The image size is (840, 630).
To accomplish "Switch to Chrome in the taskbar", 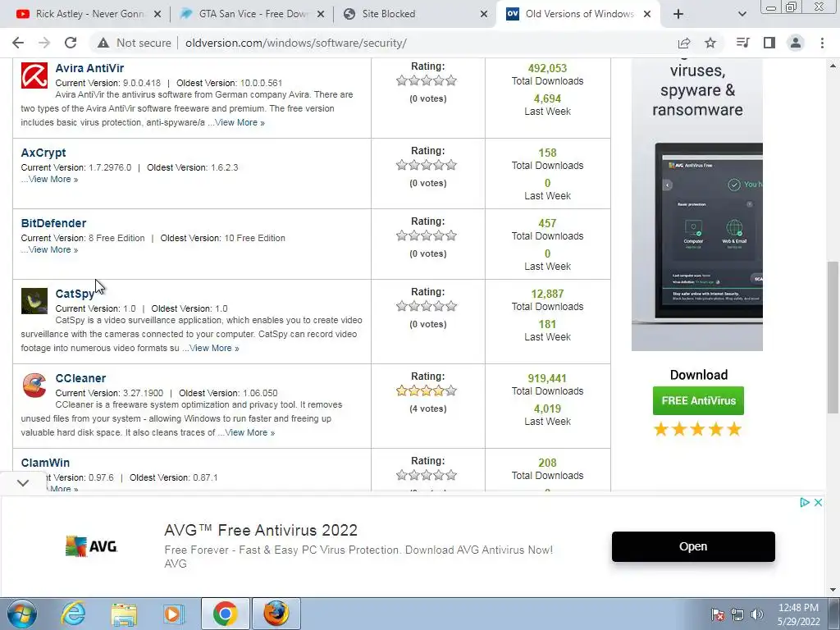I will click(x=226, y=614).
